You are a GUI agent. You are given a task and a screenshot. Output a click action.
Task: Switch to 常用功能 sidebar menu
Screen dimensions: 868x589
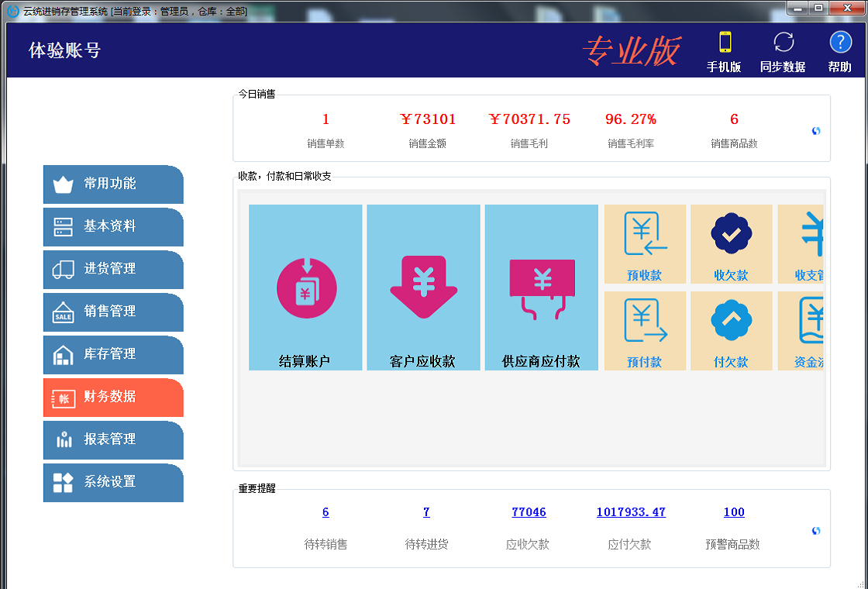pos(113,184)
